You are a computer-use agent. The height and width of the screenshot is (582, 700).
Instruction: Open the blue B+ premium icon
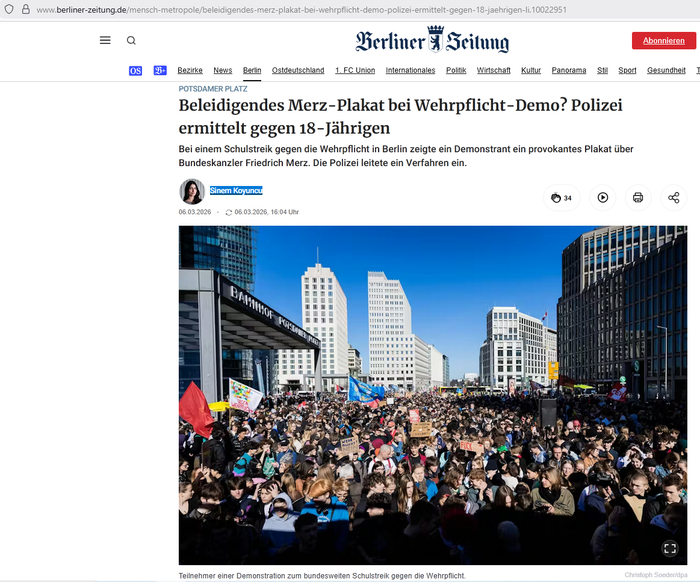click(160, 71)
